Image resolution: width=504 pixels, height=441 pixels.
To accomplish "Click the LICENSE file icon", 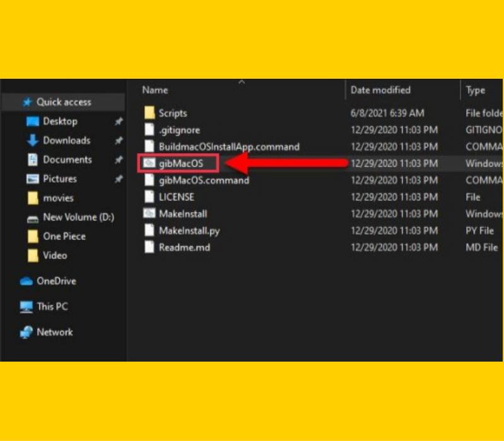I will point(149,197).
